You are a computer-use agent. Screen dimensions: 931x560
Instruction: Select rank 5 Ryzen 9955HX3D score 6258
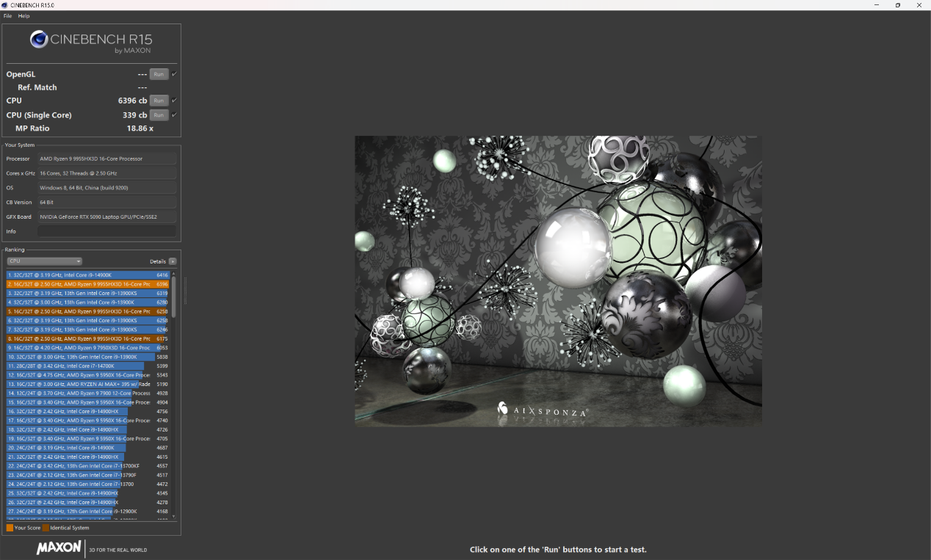pyautogui.click(x=88, y=311)
